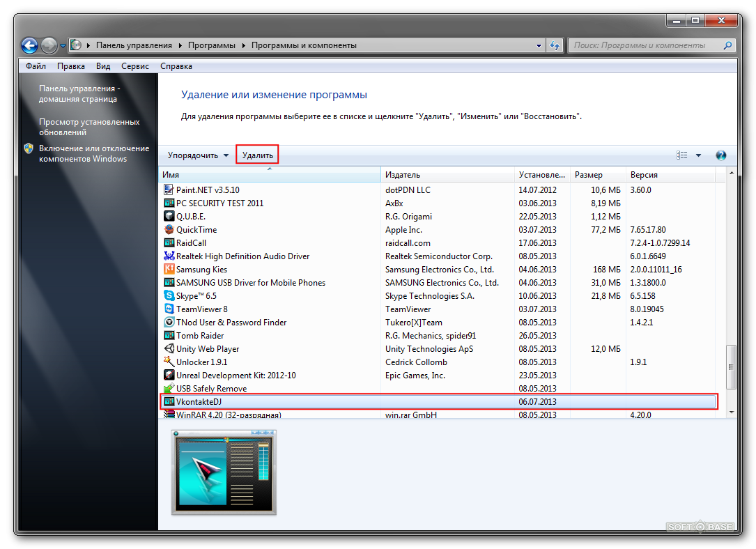The width and height of the screenshot is (756, 549).
Task: Click the TeamViewer 8 icon
Action: pyautogui.click(x=169, y=309)
